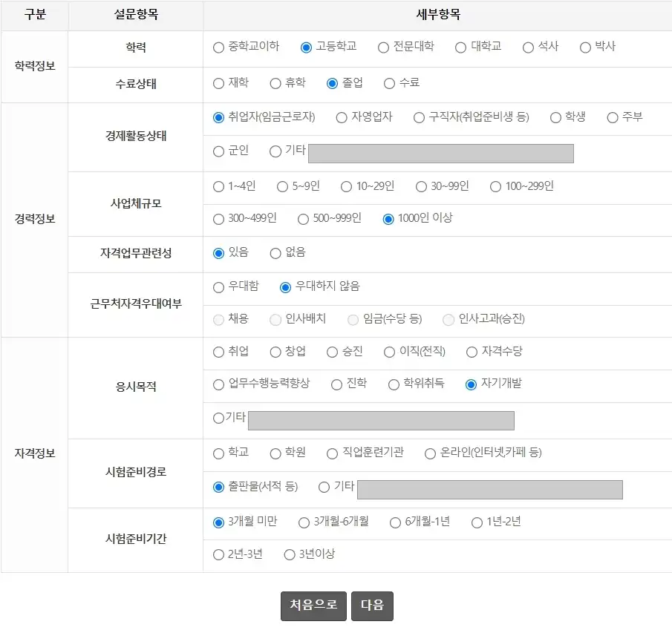
Task: Select 1년-2년 for preparation period
Action: pos(475,522)
